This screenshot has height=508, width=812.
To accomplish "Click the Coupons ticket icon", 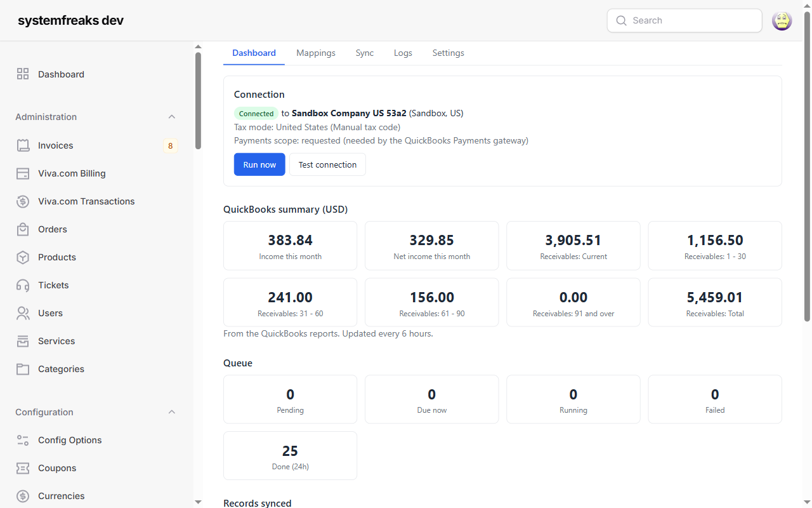I will point(23,468).
